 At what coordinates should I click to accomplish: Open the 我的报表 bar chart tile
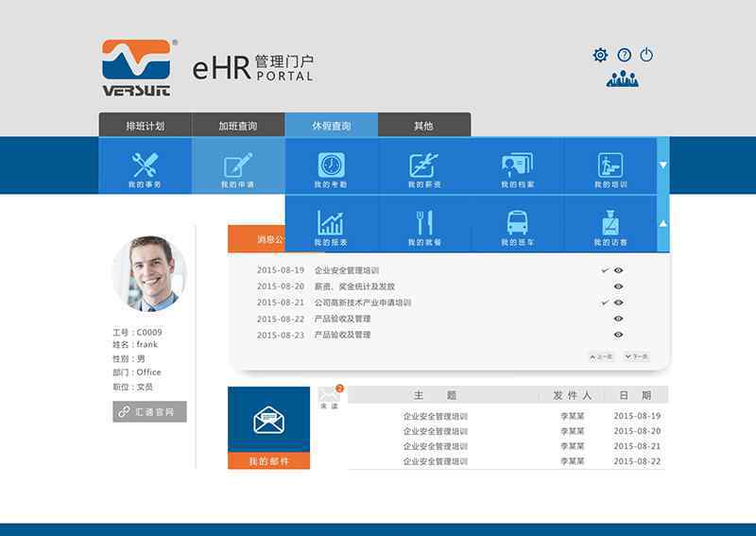pyautogui.click(x=332, y=224)
